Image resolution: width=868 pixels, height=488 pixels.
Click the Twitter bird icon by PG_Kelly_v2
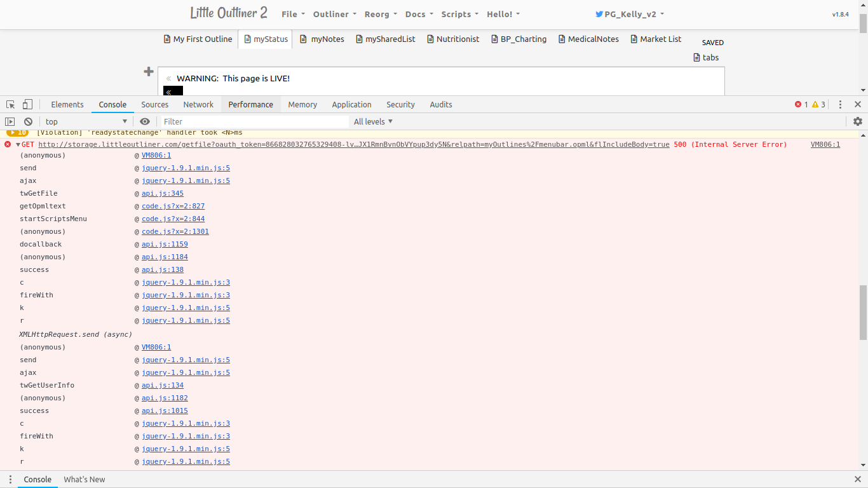pyautogui.click(x=599, y=14)
